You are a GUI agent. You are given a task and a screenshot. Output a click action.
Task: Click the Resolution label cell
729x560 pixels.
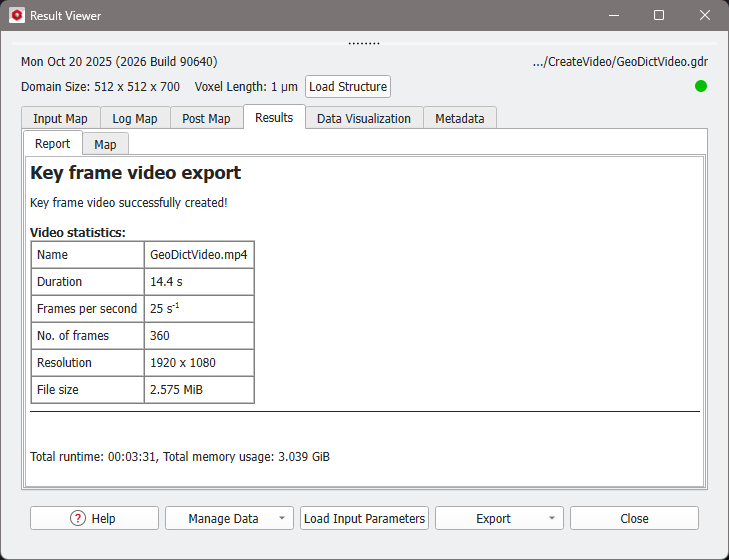tap(87, 363)
